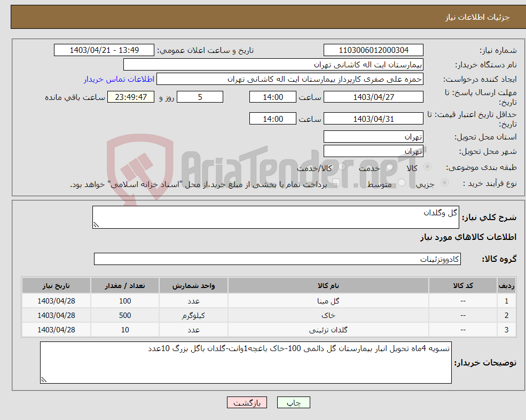Click the واحد شمارش column header

click(193, 285)
